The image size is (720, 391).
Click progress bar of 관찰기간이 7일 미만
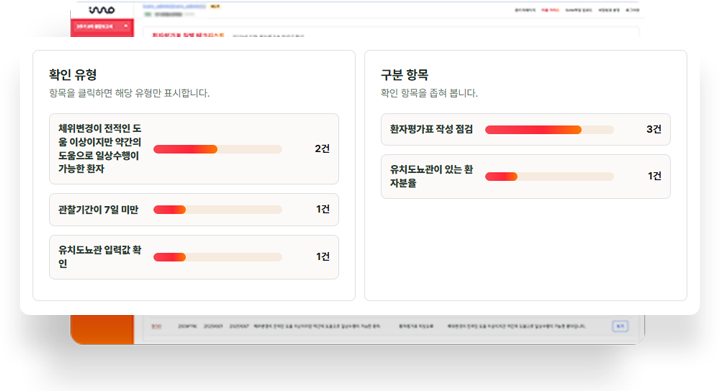tap(218, 210)
